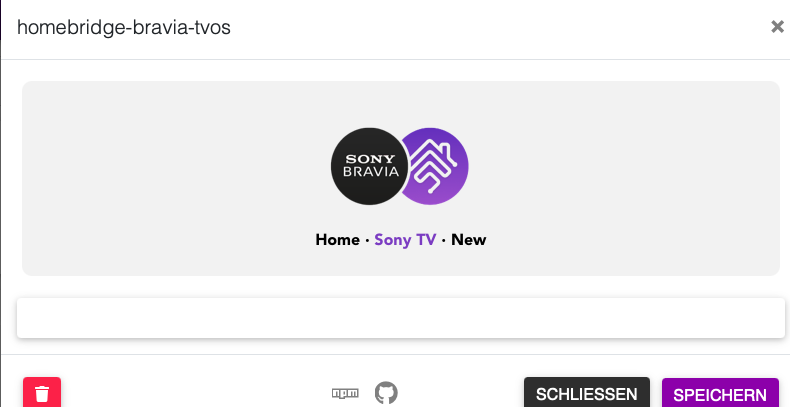Click the dot separator before New

coord(444,240)
